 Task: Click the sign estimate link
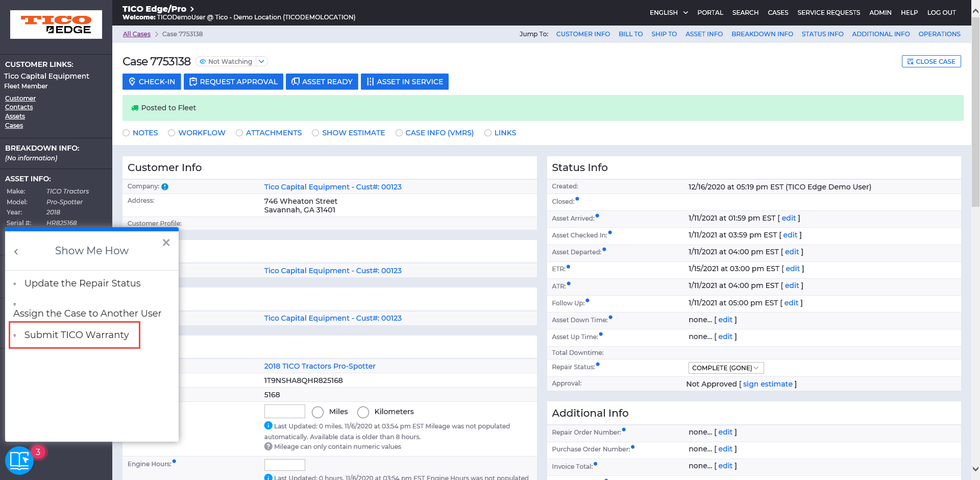coord(768,384)
